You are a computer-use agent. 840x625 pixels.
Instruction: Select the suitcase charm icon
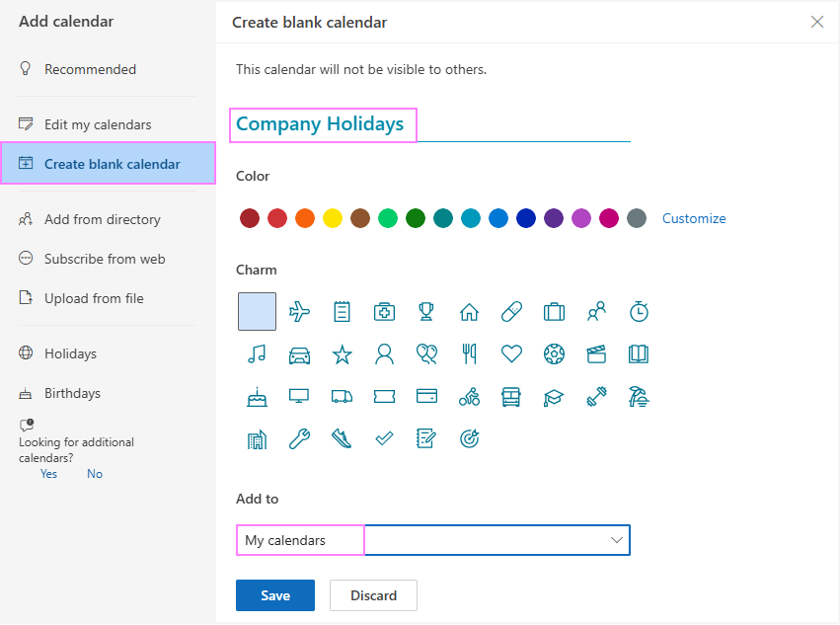[554, 311]
